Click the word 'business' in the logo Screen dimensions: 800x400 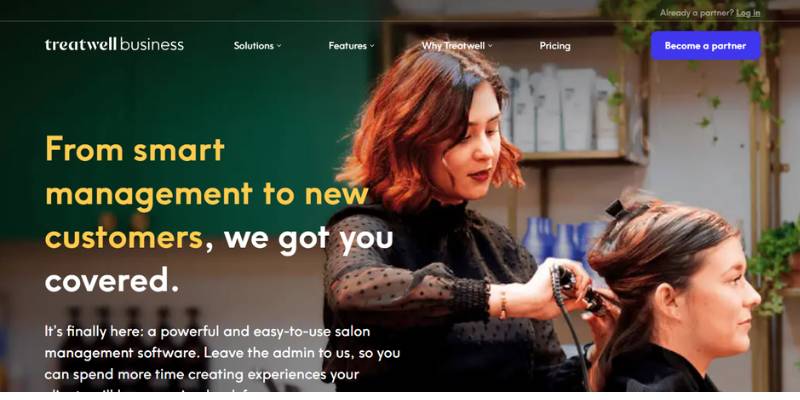[152, 45]
